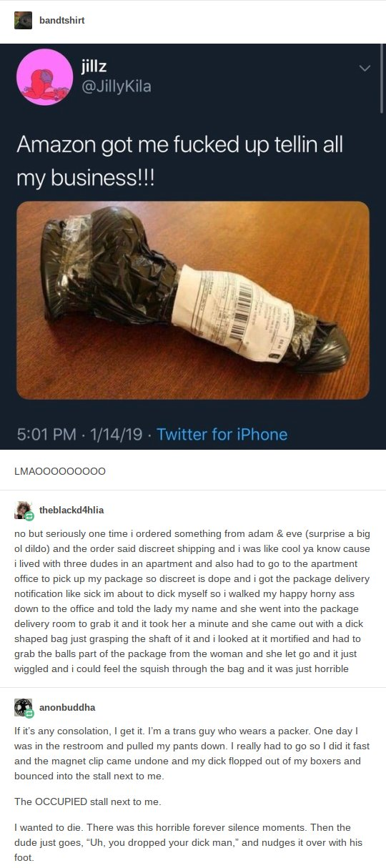Open theblackd4hlia's avatar icon
This screenshot has height=868, width=386.
coord(23,510)
